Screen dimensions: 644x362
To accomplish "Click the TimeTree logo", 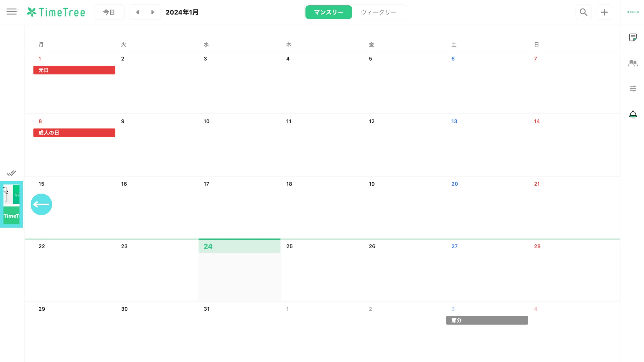I will pyautogui.click(x=56, y=12).
